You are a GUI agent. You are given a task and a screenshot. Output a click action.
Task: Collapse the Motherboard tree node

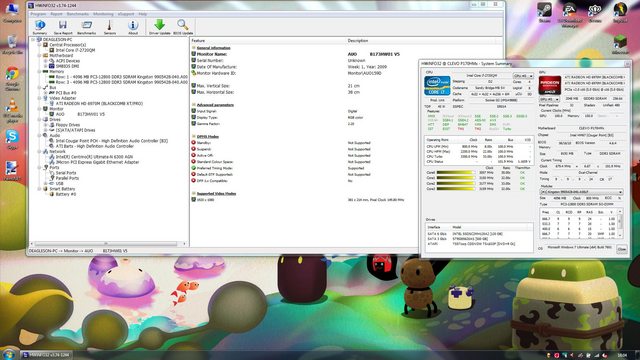coord(40,56)
